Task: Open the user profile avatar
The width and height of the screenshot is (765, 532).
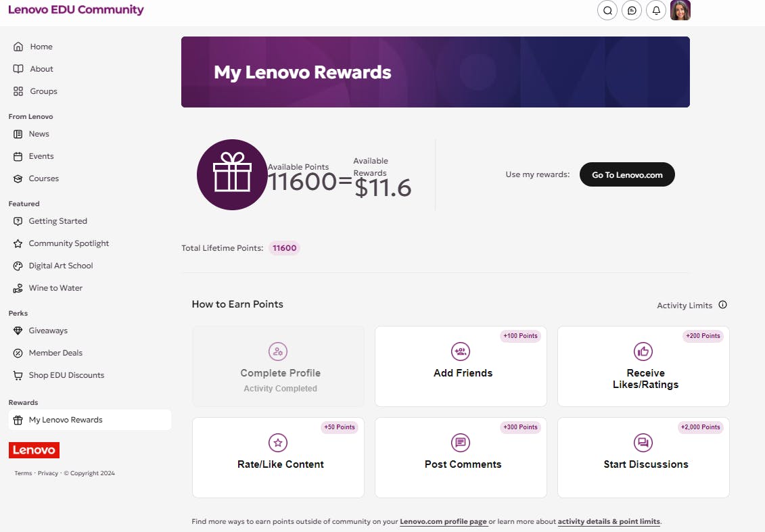Action: (680, 10)
